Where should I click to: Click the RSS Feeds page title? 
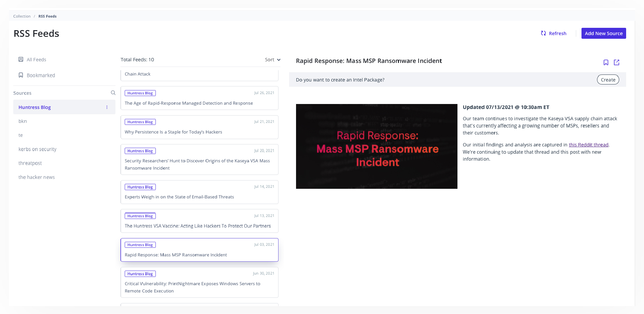tap(36, 33)
